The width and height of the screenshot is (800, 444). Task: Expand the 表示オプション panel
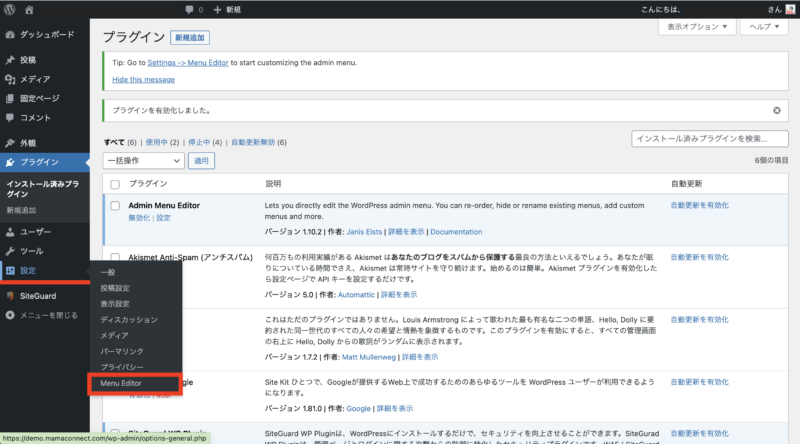pyautogui.click(x=697, y=27)
